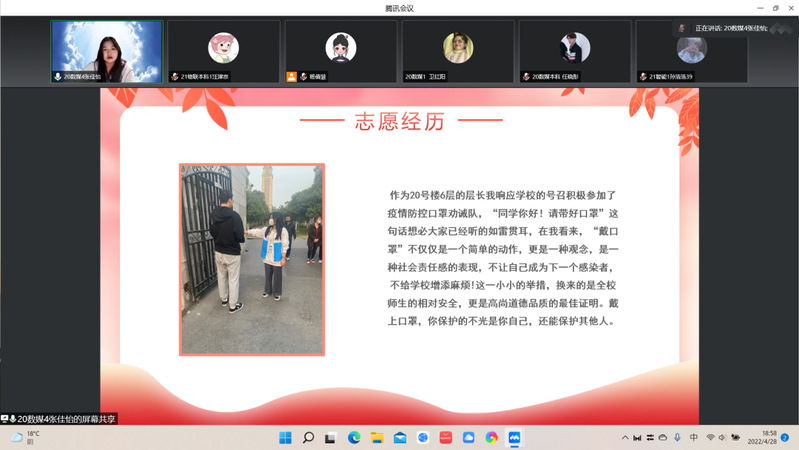Image resolution: width=799 pixels, height=450 pixels.
Task: Click the microphone icon in the system tray
Action: 677,437
